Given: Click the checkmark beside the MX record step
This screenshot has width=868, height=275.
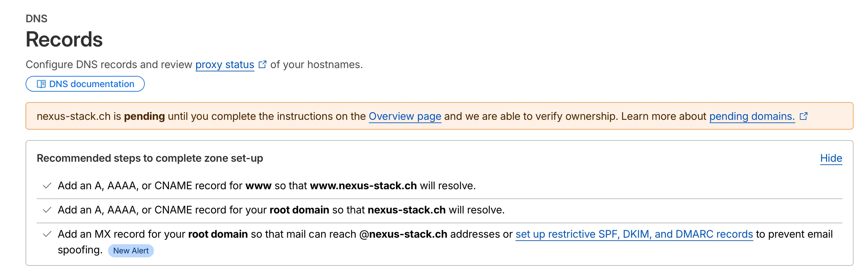Looking at the screenshot, I should (47, 234).
